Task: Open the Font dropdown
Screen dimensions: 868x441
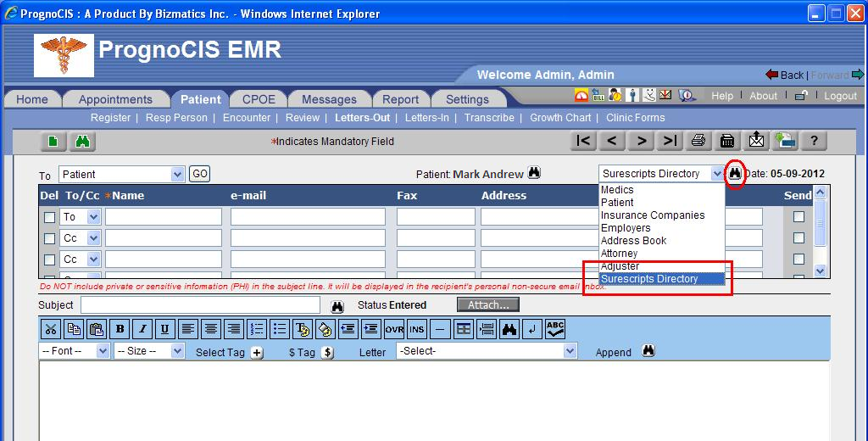Action: pos(75,351)
